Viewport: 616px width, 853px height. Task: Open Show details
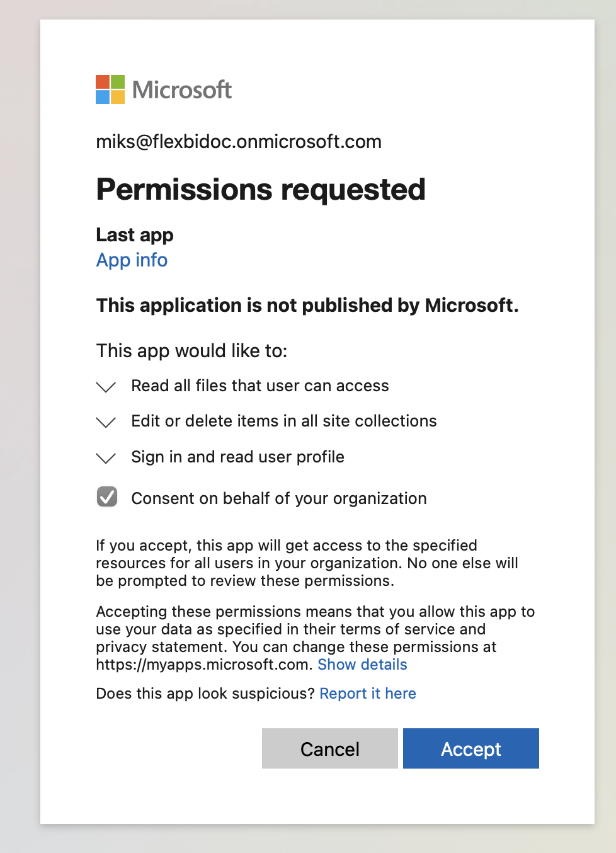tap(362, 664)
